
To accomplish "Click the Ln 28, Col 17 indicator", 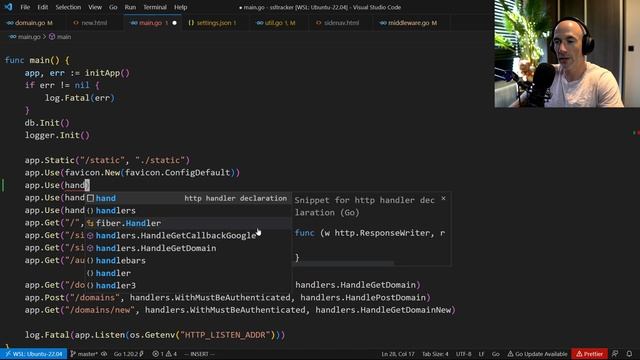I will click(x=398, y=354).
